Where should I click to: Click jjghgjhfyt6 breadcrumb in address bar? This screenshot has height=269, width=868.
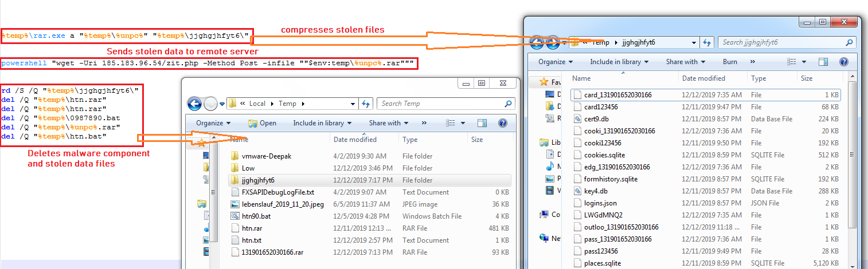[x=639, y=42]
